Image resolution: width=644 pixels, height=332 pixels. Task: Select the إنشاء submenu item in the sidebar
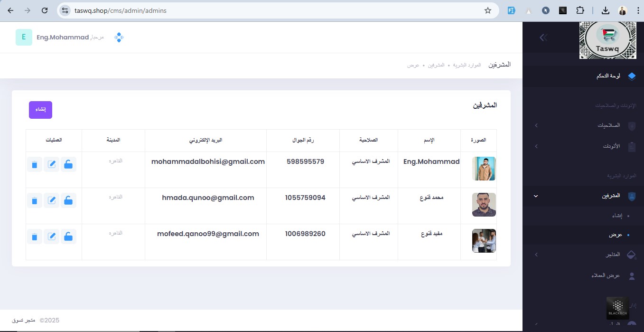[617, 216]
